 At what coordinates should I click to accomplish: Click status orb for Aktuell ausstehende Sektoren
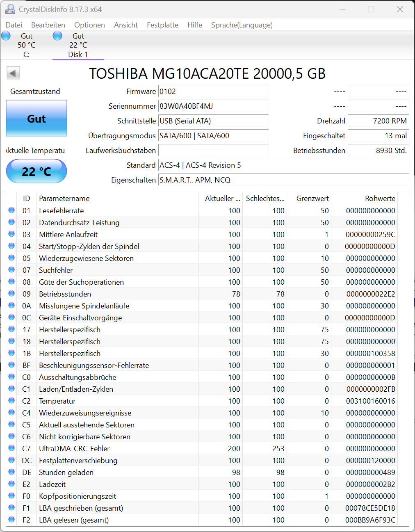tap(11, 424)
